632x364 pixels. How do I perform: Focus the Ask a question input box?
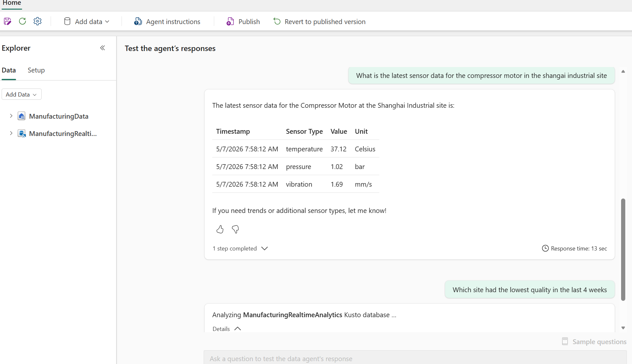[415, 358]
